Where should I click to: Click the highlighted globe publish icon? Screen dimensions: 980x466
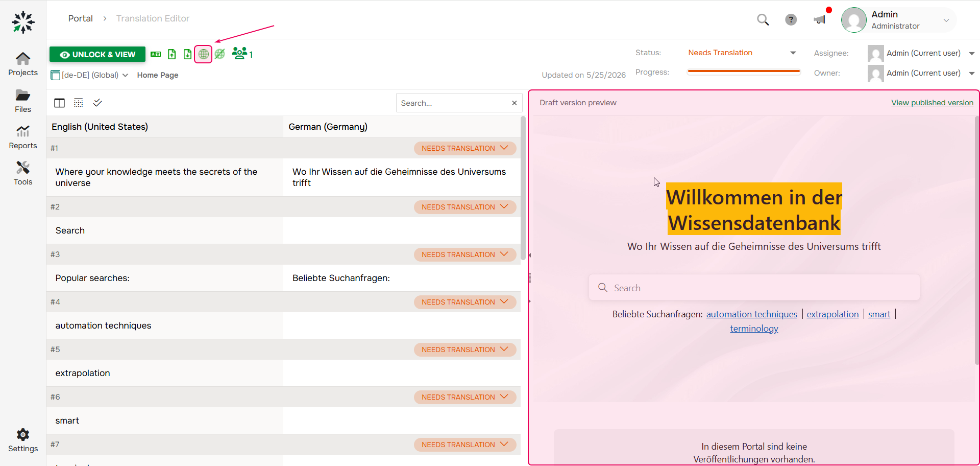click(203, 54)
